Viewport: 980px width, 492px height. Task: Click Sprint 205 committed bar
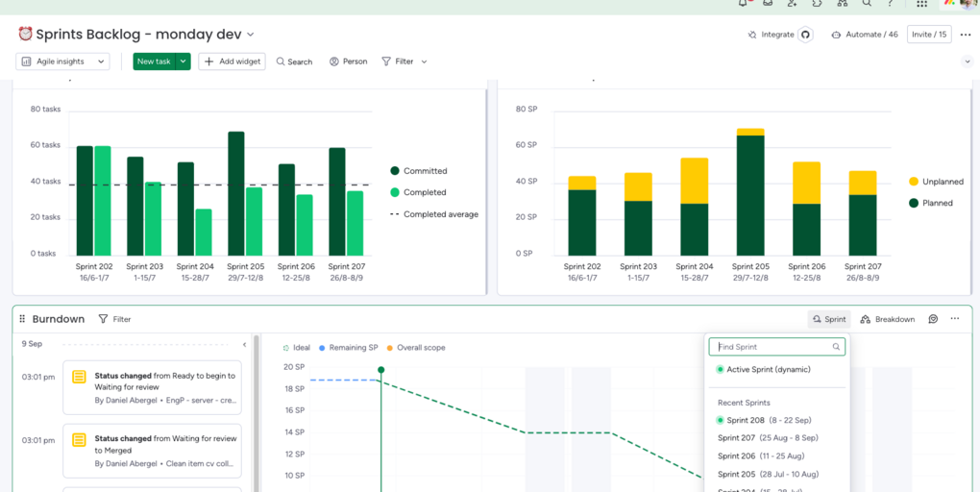click(235, 193)
